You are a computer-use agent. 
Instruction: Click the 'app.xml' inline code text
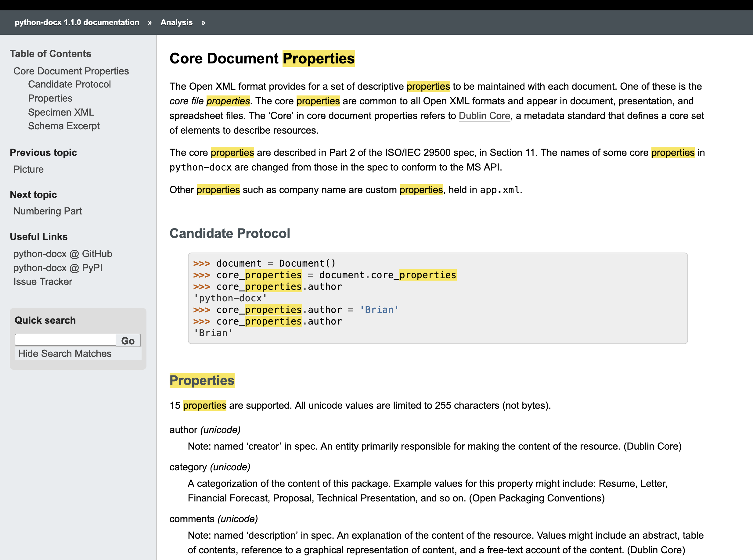pos(500,190)
